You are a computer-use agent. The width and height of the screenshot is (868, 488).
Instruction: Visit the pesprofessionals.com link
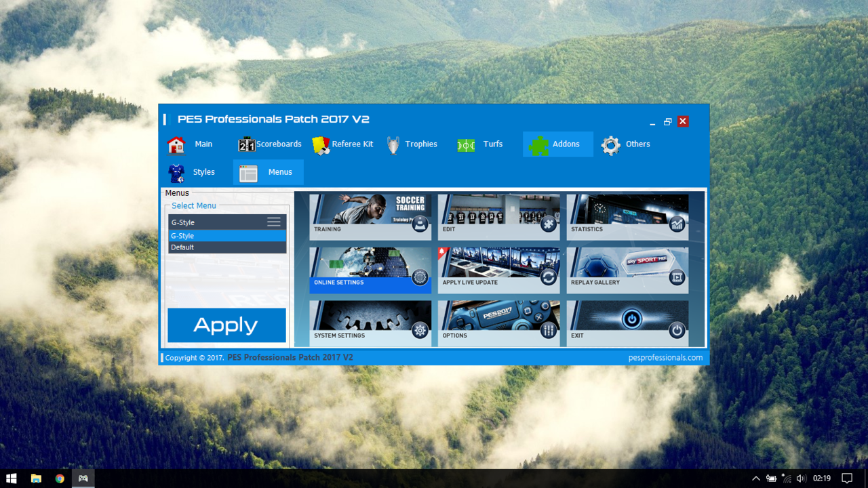pyautogui.click(x=665, y=357)
